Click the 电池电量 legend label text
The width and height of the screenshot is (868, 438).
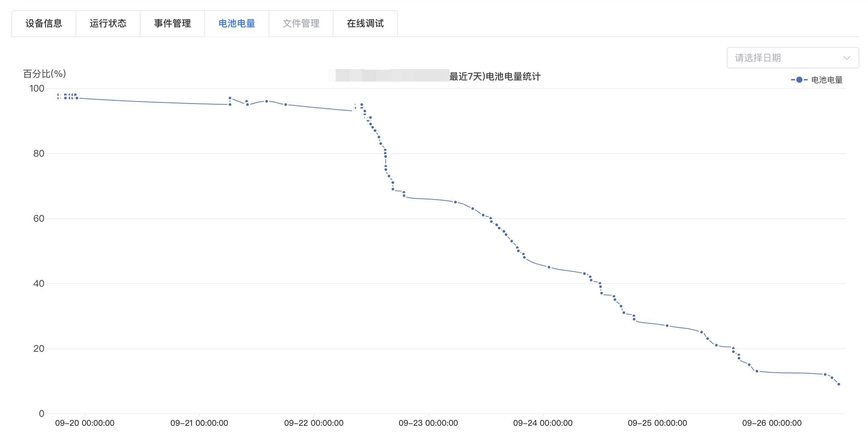pyautogui.click(x=827, y=80)
